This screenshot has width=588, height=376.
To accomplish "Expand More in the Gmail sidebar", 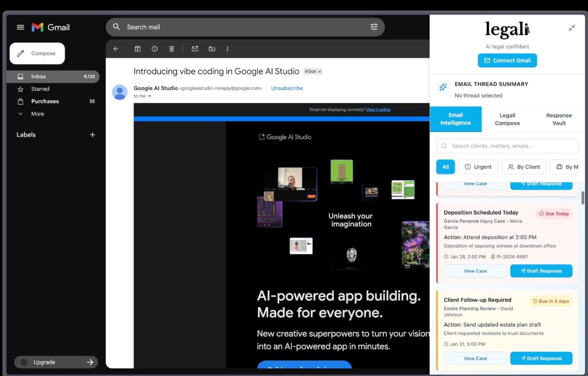I will [x=37, y=114].
